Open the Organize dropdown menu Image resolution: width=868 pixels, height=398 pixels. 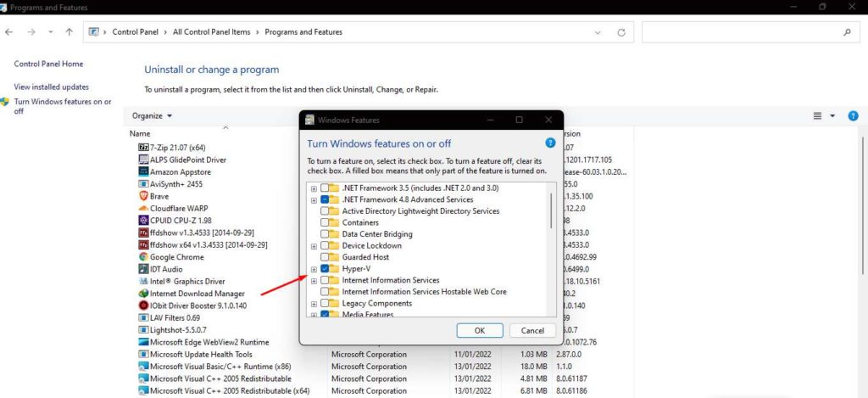[153, 116]
